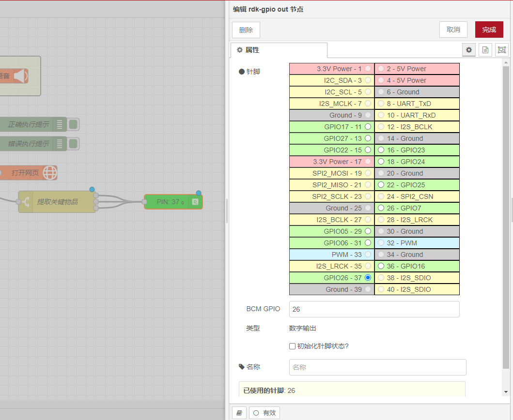Click the scrollbar down arrow in edit panel

pos(506,392)
